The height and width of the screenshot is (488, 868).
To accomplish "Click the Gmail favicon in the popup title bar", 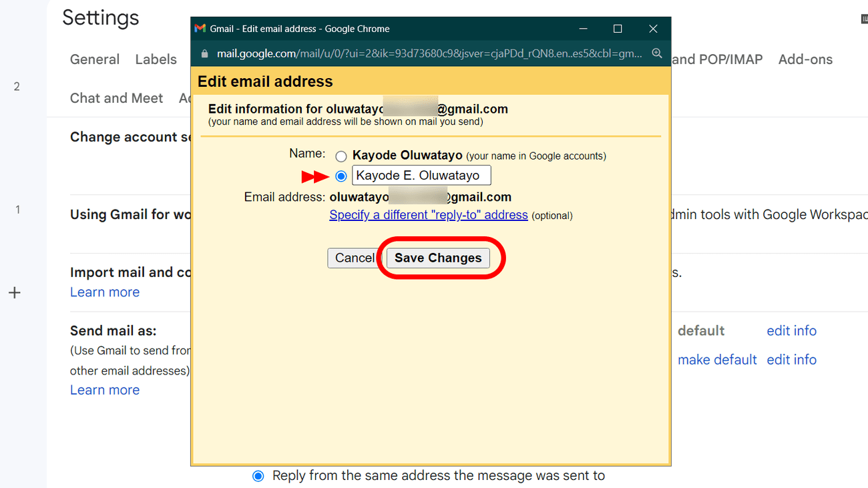I will (x=200, y=28).
